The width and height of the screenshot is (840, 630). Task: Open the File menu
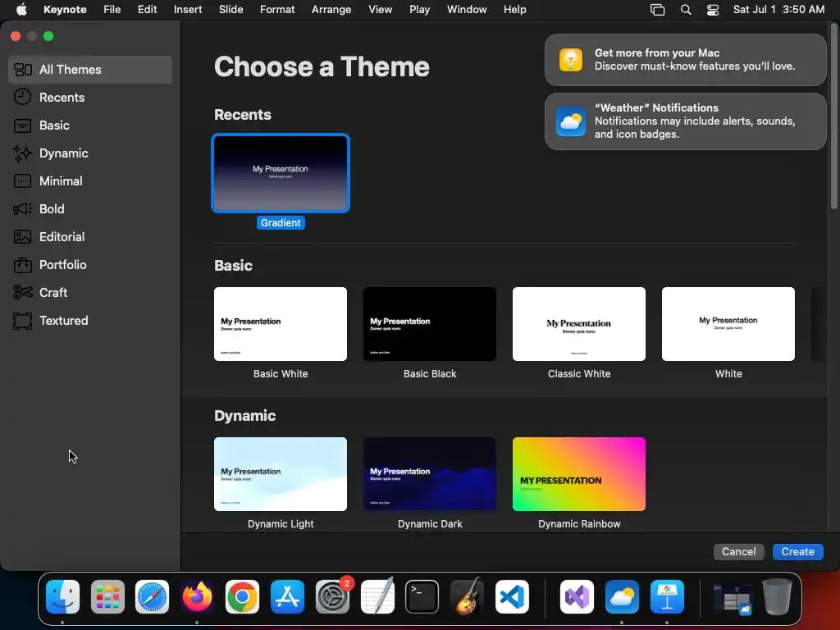click(x=112, y=9)
